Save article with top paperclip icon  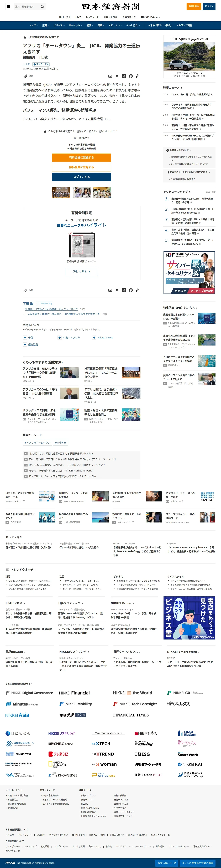tap(25, 76)
